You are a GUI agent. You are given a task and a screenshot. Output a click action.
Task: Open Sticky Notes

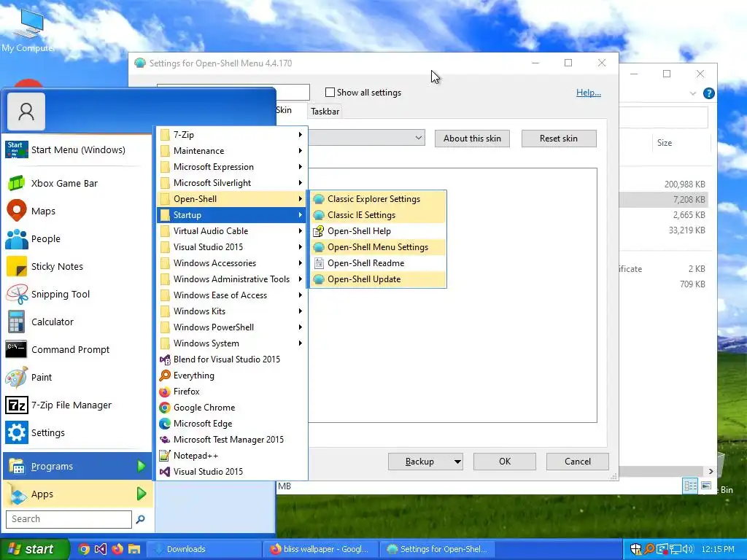[x=76, y=266]
